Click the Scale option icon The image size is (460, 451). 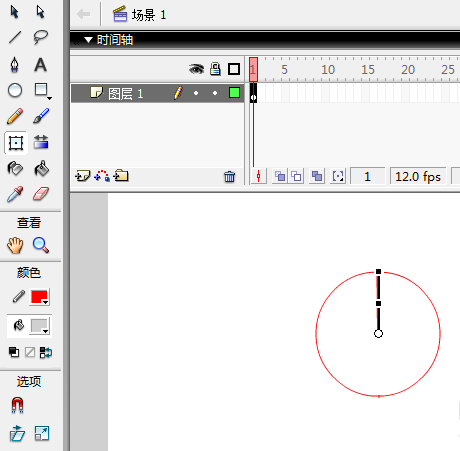click(42, 433)
